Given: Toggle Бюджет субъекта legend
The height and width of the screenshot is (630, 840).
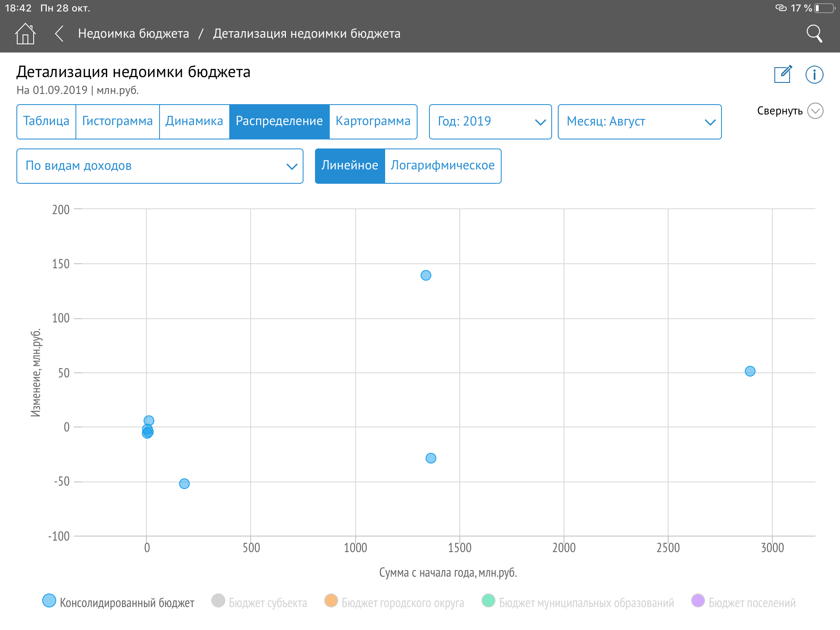Looking at the screenshot, I should point(259,602).
